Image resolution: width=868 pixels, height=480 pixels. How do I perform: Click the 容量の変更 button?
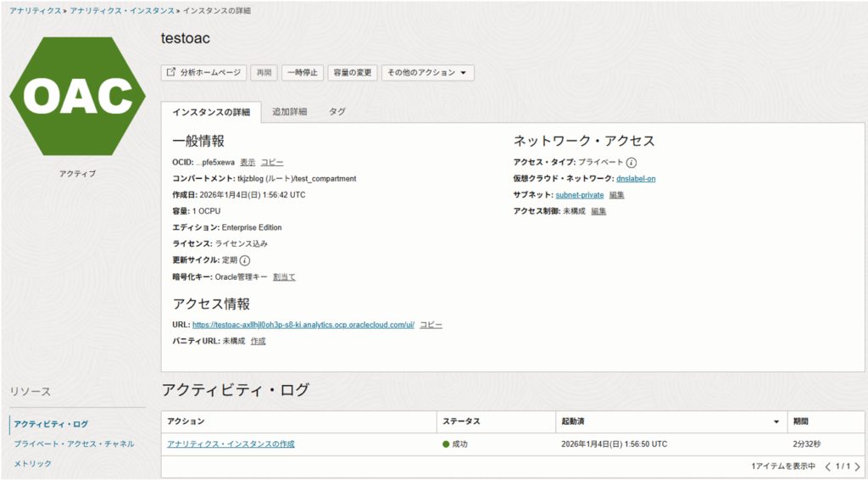point(352,73)
